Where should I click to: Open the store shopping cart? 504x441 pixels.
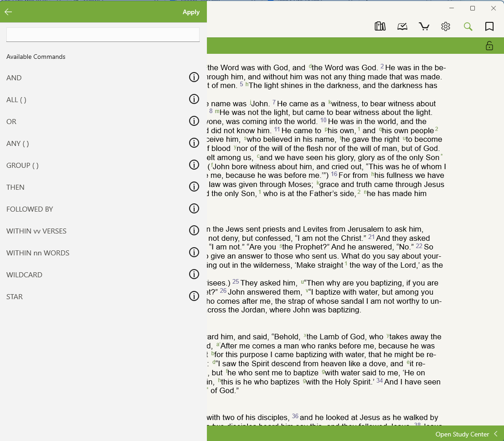click(x=424, y=26)
